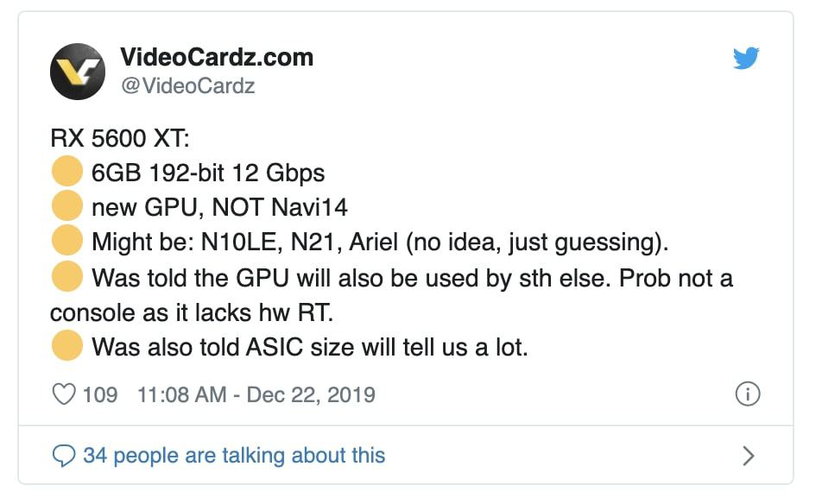Click the timestamp 11:08 AM - Dec 22, 2019
This screenshot has width=822, height=504.
tap(256, 395)
